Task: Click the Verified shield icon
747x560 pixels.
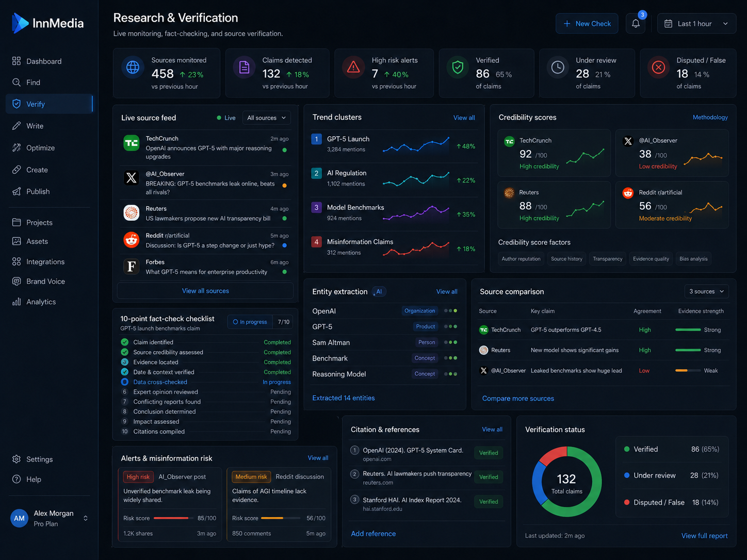Action: point(458,68)
